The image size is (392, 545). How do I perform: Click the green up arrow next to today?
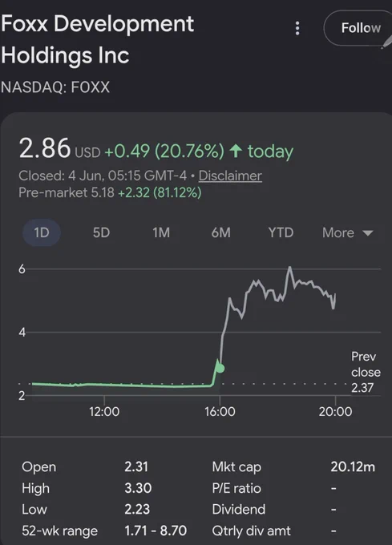pyautogui.click(x=236, y=151)
